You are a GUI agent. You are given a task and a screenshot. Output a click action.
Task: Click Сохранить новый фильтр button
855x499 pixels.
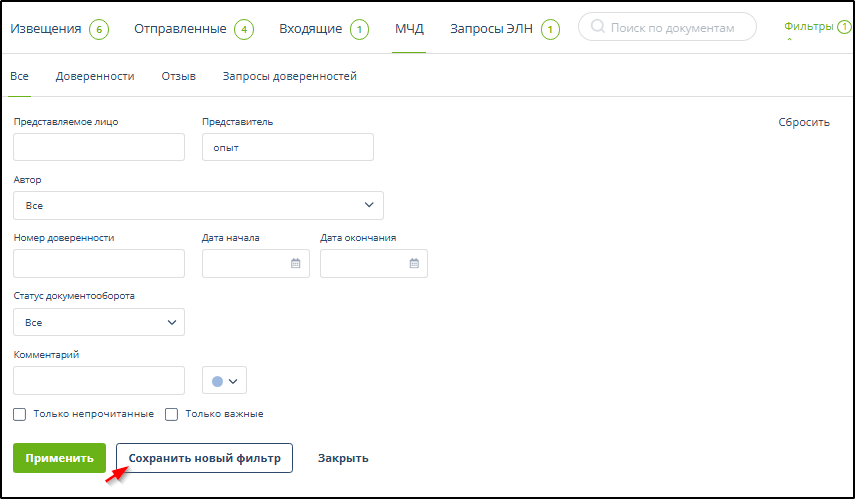click(204, 458)
